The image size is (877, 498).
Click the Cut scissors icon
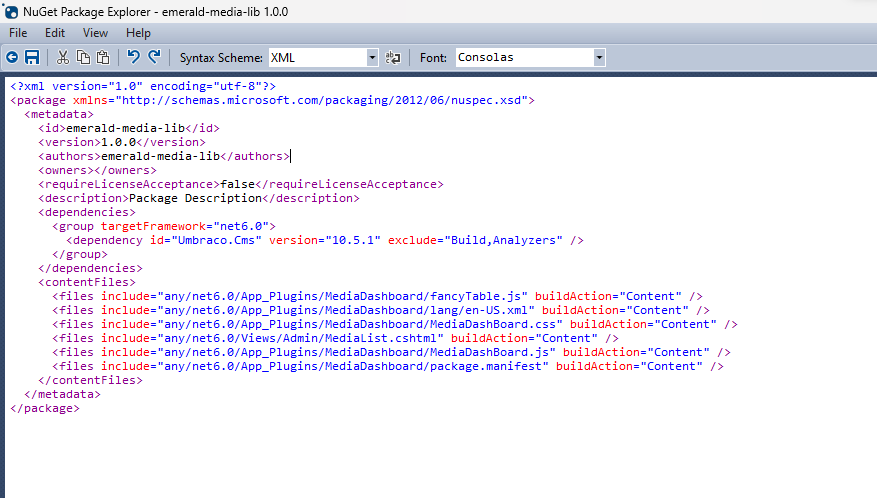tap(63, 57)
